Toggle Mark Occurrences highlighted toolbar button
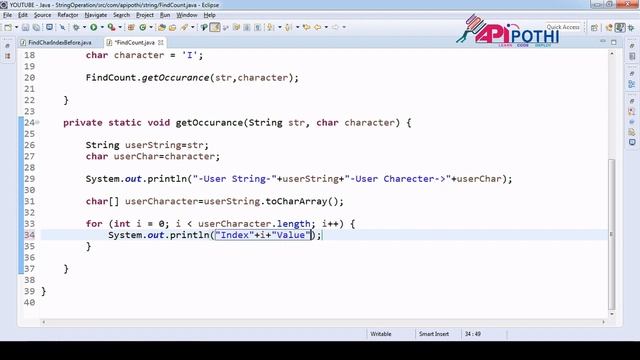640x360 pixels. (x=215, y=27)
